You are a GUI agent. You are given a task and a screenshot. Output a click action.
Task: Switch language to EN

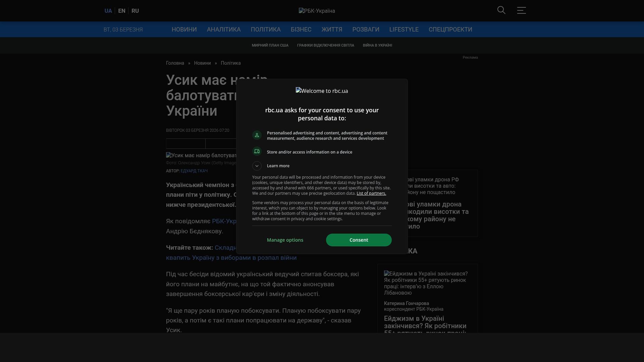[x=122, y=11]
